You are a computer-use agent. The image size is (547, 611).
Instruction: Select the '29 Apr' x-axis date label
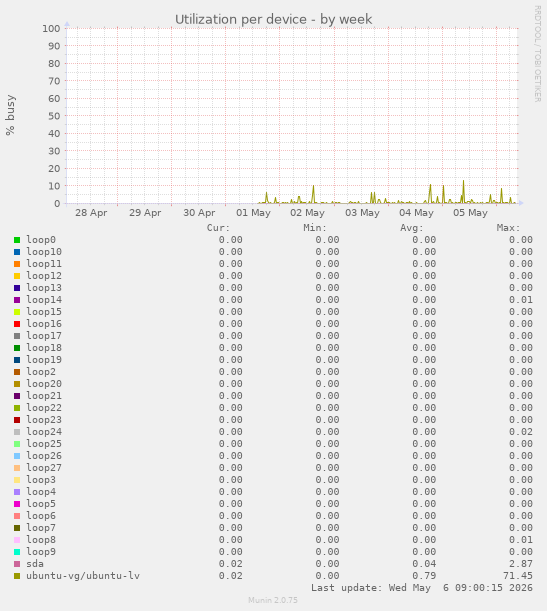[x=145, y=213]
